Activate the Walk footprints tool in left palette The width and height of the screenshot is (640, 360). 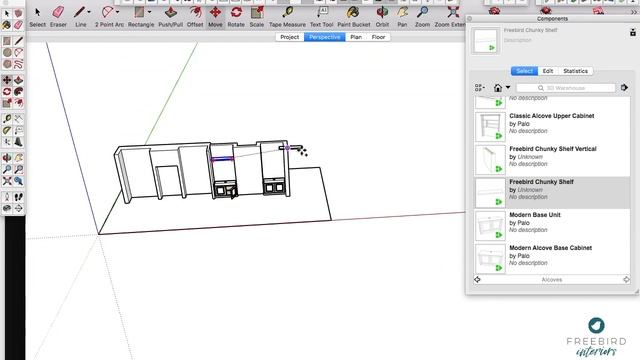[18, 197]
